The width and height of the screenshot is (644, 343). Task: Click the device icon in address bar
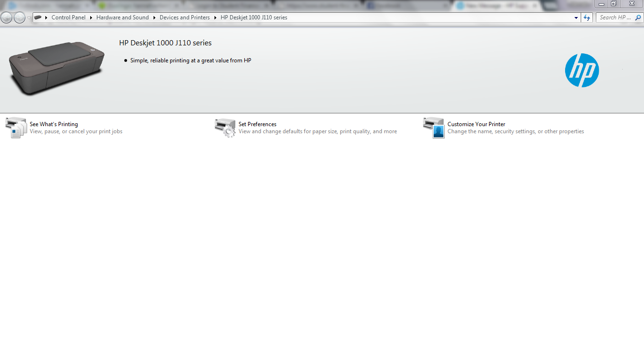point(38,17)
